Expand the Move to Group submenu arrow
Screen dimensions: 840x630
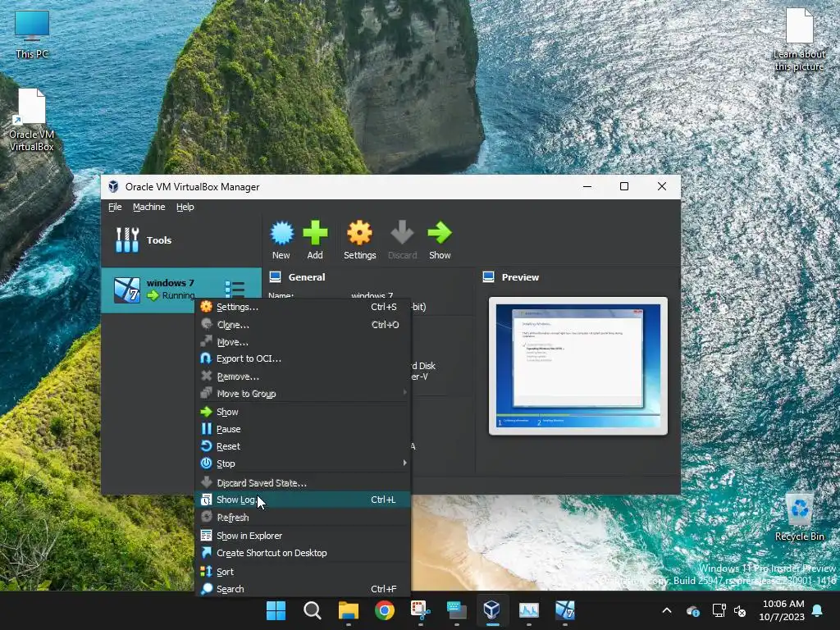[404, 393]
